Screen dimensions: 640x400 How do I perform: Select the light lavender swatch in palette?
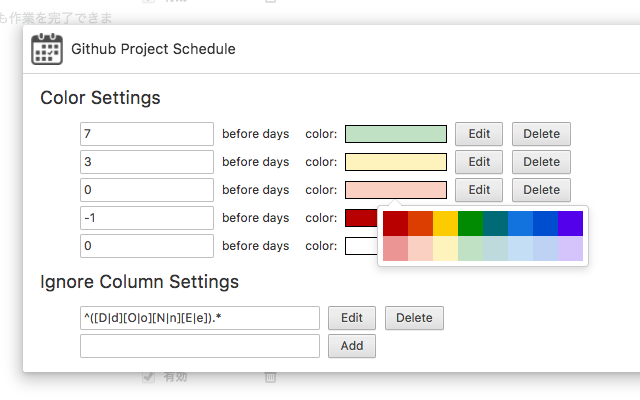click(x=570, y=248)
